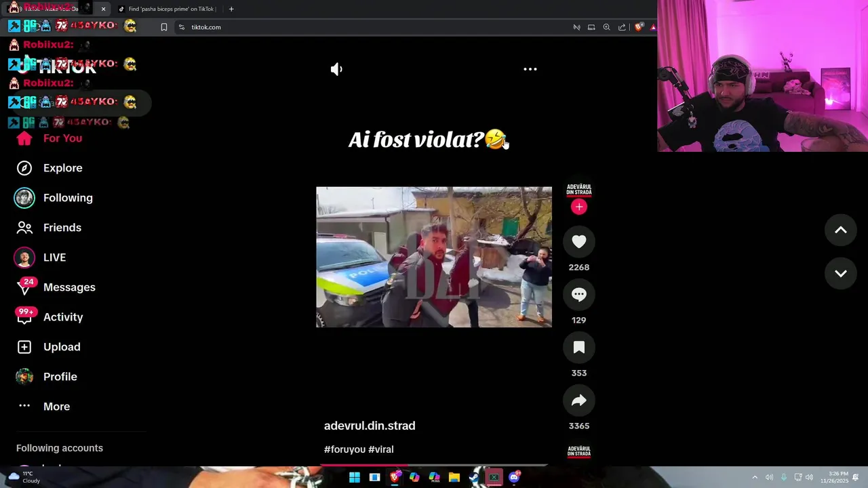The width and height of the screenshot is (868, 488).
Task: Open Steam from the taskbar
Action: [x=474, y=477]
